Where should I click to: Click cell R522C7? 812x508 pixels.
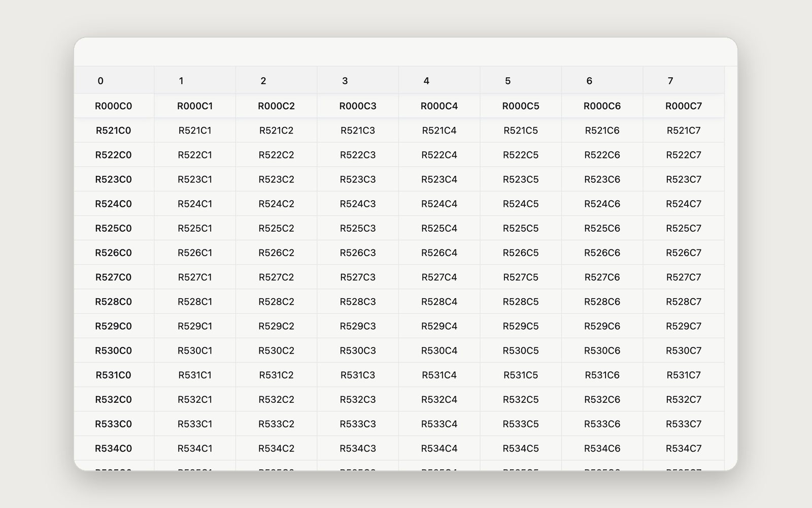[684, 155]
